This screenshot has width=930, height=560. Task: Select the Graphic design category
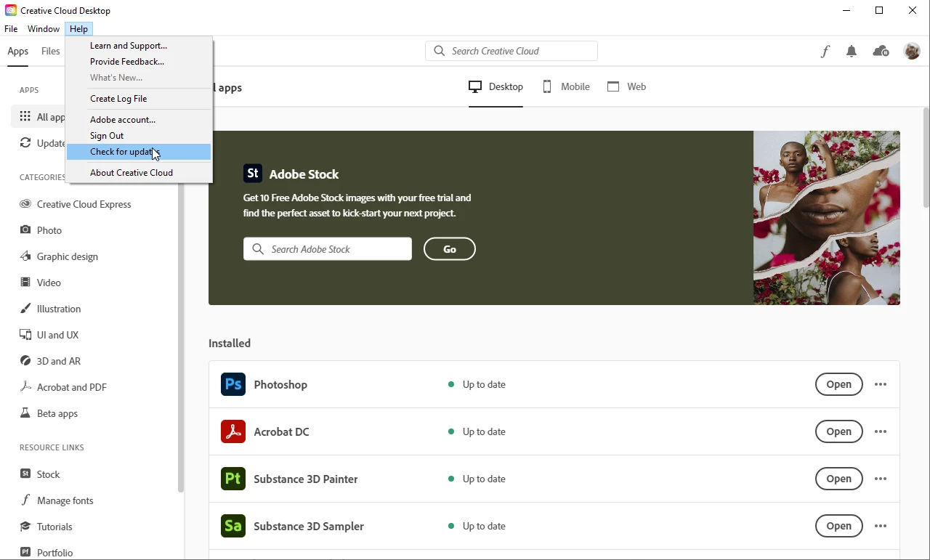tap(59, 256)
